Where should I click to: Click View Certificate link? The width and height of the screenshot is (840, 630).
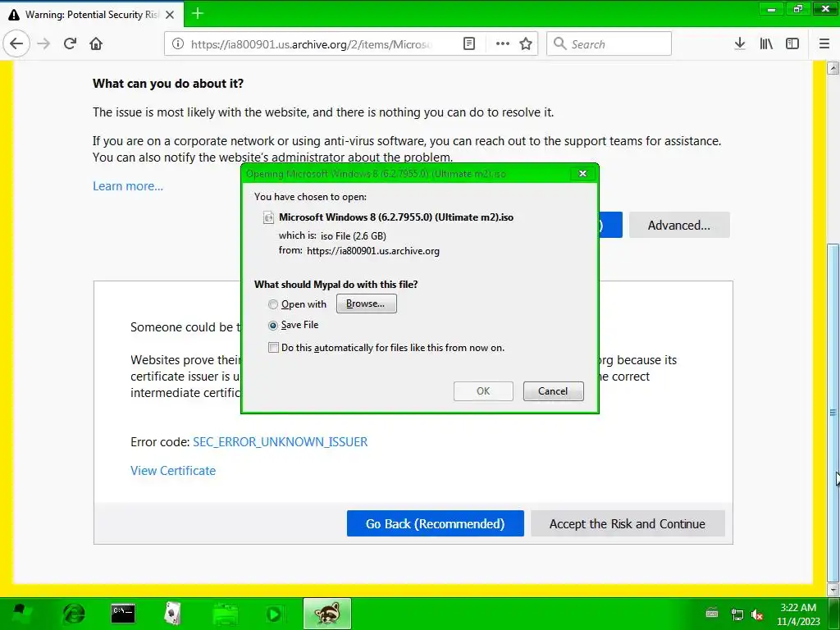[x=173, y=470]
